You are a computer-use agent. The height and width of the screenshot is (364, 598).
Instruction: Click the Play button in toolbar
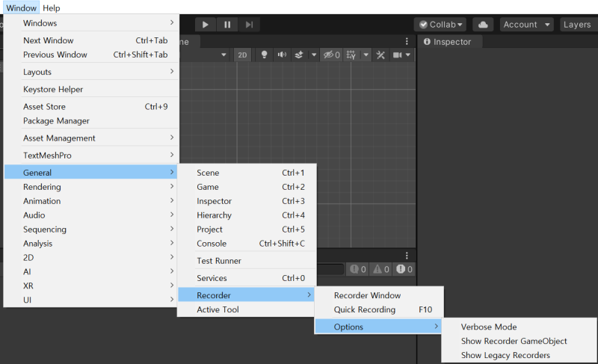tap(205, 25)
